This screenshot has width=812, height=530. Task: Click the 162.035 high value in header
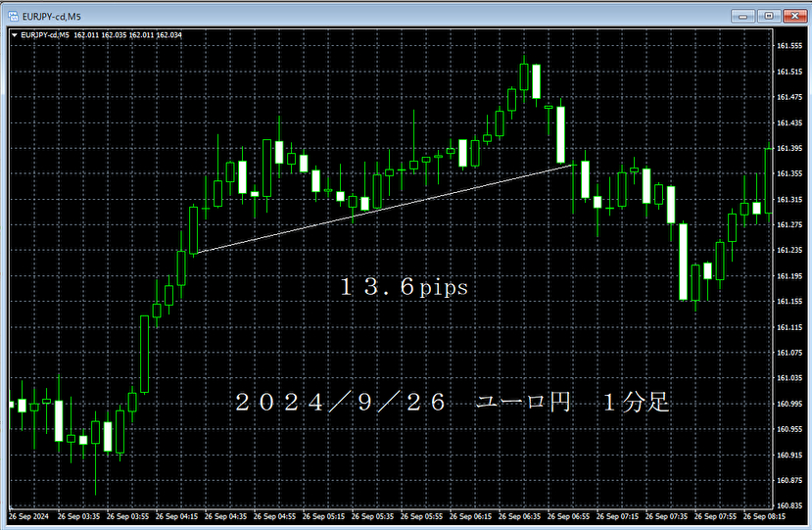click(114, 35)
